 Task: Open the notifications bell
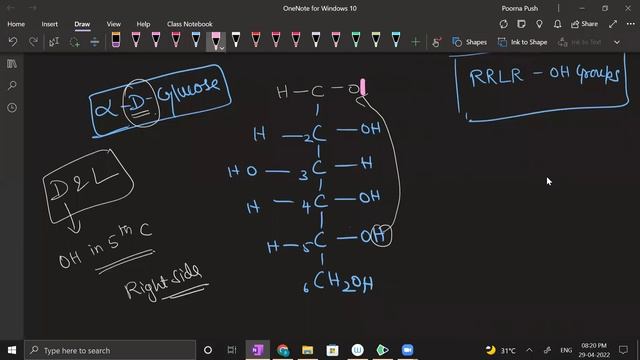557,24
